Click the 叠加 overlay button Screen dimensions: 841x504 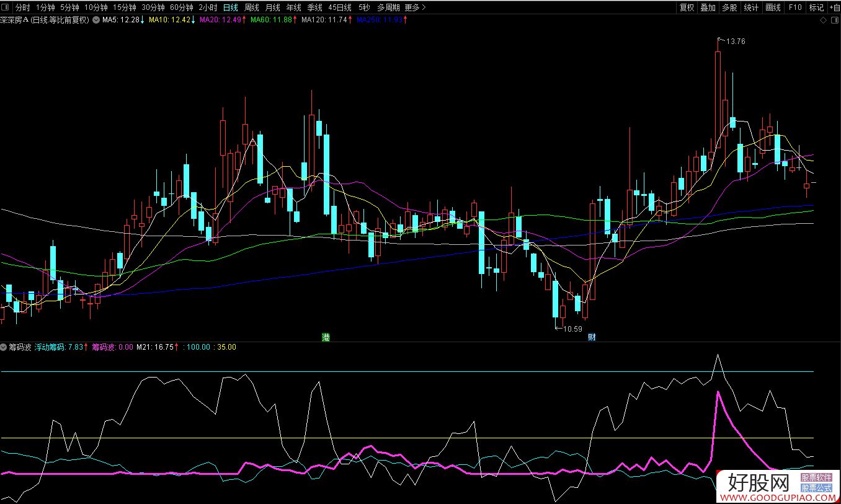(x=708, y=7)
